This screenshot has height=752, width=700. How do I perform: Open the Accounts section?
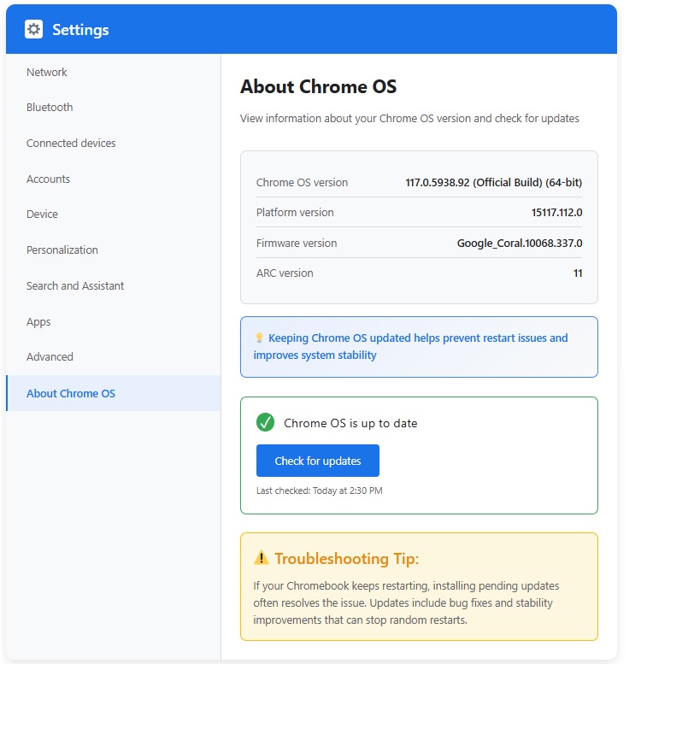click(x=114, y=179)
